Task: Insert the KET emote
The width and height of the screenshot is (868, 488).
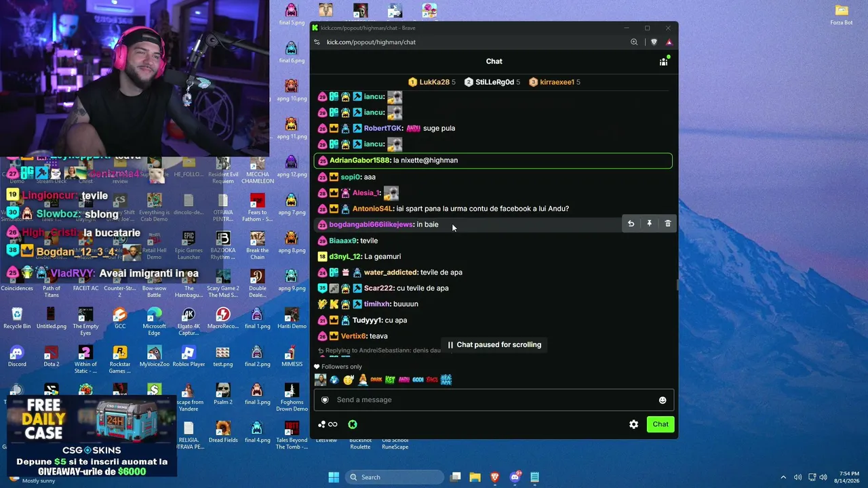Action: [x=390, y=380]
